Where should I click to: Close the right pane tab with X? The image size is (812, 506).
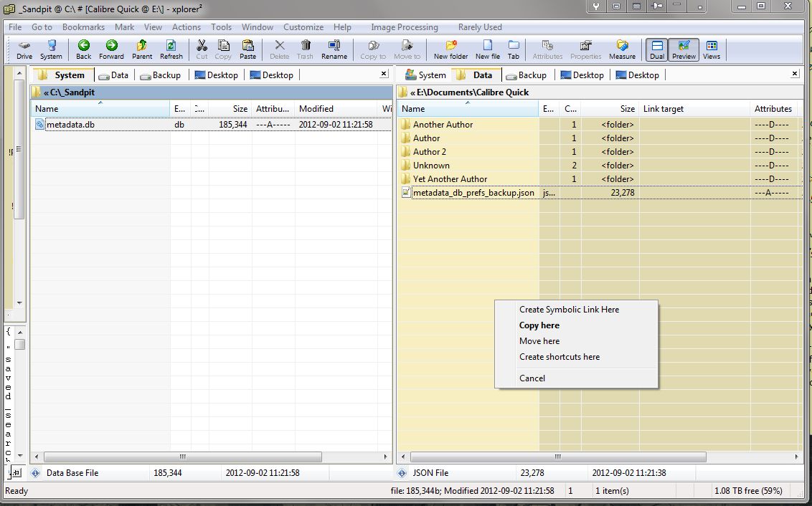[795, 74]
